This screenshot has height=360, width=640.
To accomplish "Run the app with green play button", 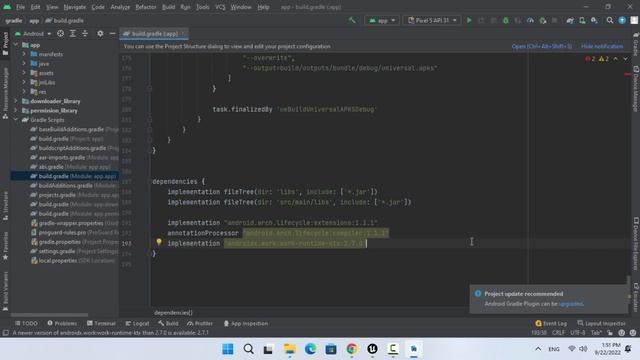I will (x=469, y=20).
